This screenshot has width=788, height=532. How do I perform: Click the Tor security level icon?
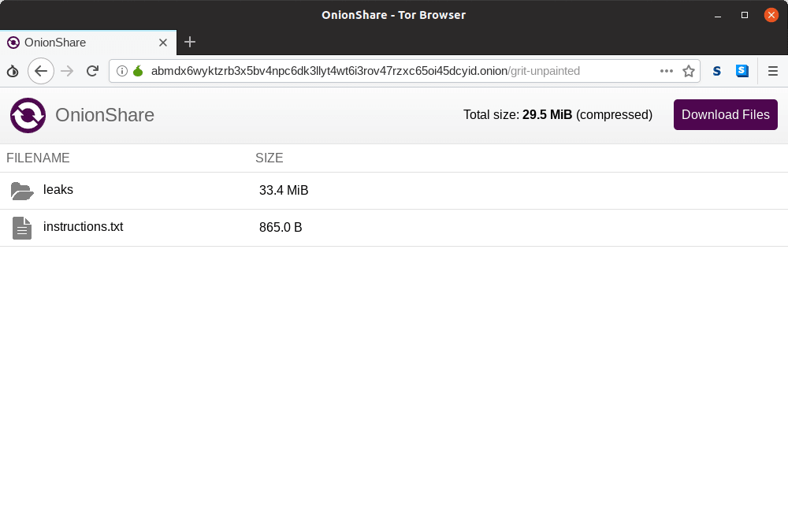[13, 71]
